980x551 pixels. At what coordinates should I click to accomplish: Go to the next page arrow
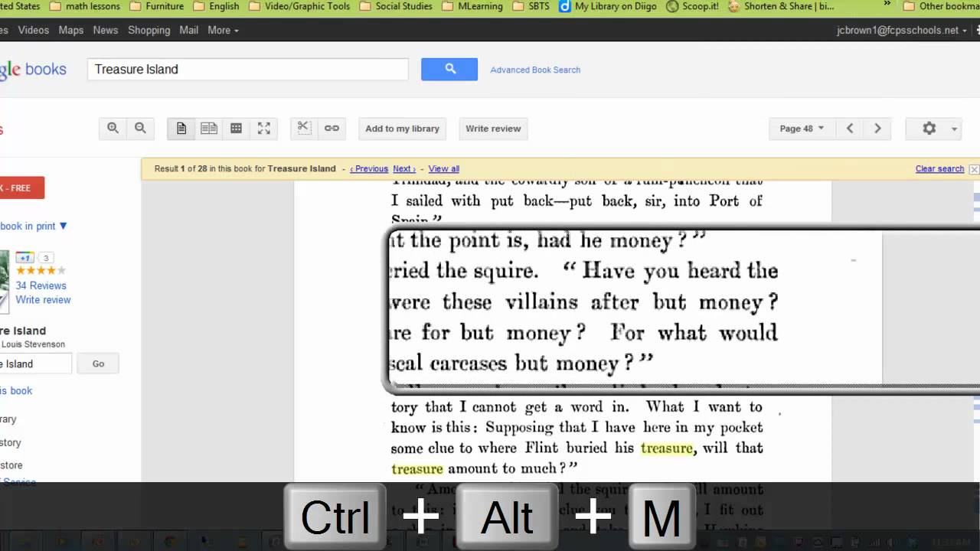[x=877, y=129]
